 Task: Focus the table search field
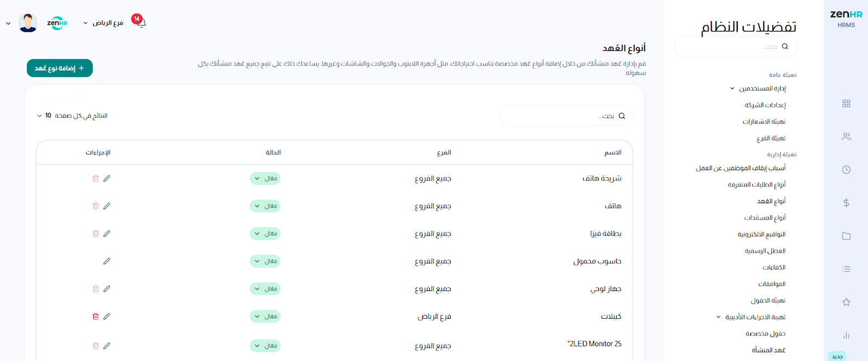[x=566, y=116]
